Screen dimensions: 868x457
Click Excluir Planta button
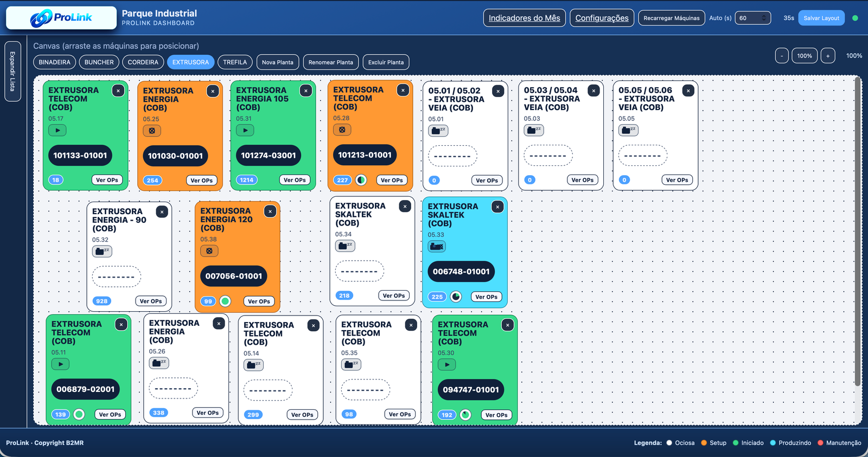pyautogui.click(x=386, y=62)
